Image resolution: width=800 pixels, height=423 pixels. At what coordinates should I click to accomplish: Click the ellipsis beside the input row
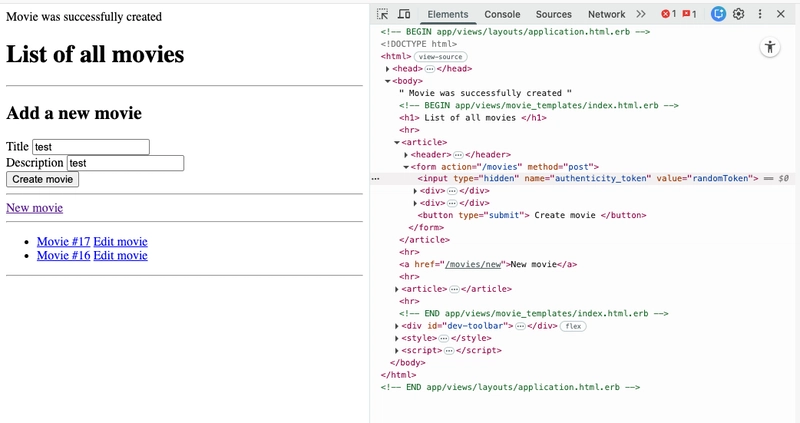[x=376, y=179]
